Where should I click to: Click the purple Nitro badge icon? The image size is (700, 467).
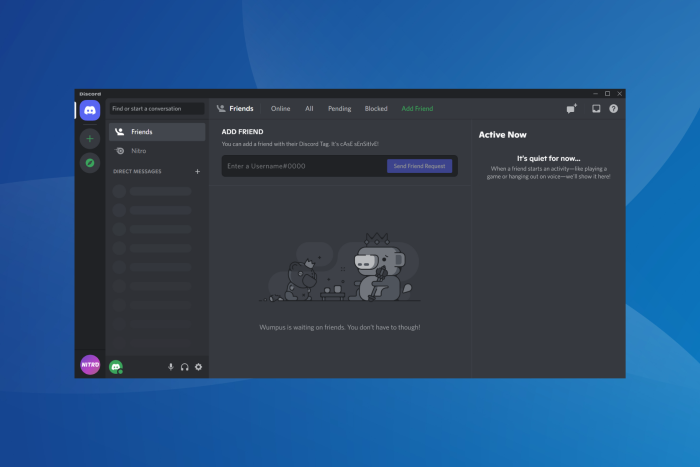pos(90,365)
